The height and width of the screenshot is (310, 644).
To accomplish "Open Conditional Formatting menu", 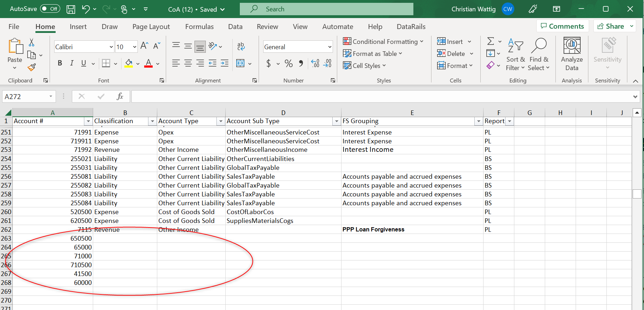I will (383, 41).
